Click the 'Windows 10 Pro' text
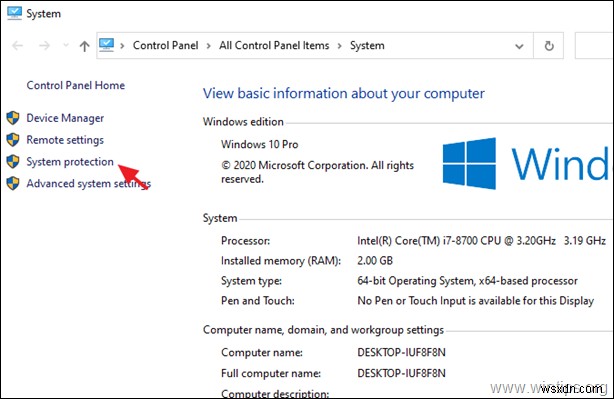Screen dimensions: 614x399 click(x=259, y=144)
